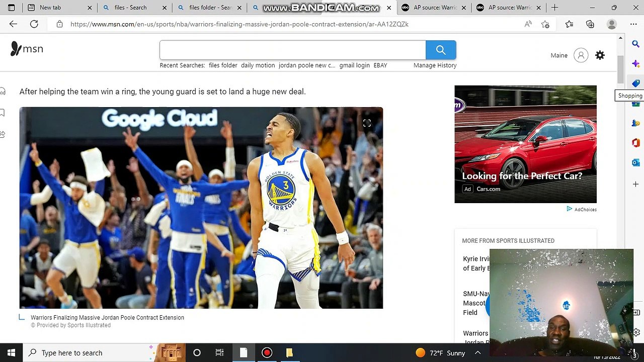The image size is (644, 362).
Task: Open File Explorer yellow folder taskbar icon
Action: (289, 352)
